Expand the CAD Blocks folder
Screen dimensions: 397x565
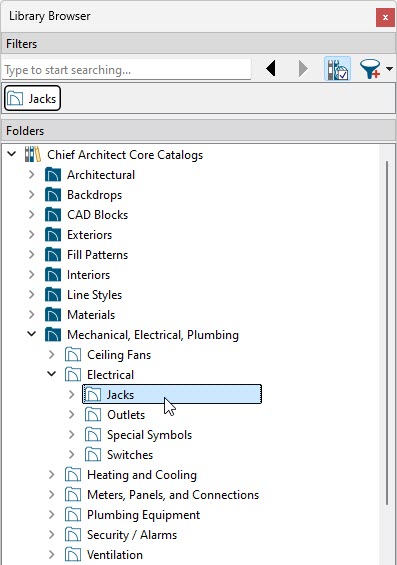(32, 215)
